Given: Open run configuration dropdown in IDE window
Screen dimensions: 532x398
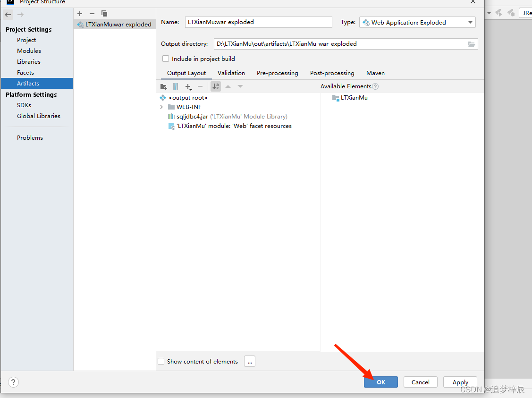Looking at the screenshot, I should [x=489, y=13].
